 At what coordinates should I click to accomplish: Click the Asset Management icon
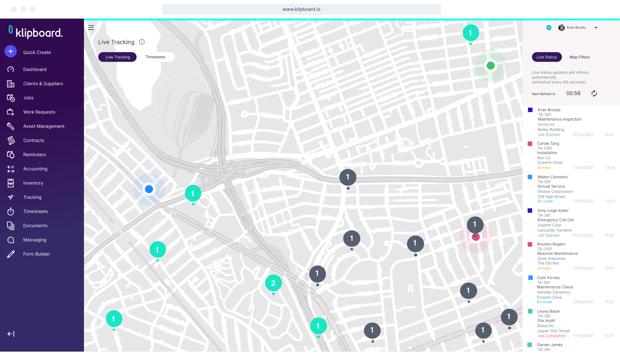(x=10, y=126)
